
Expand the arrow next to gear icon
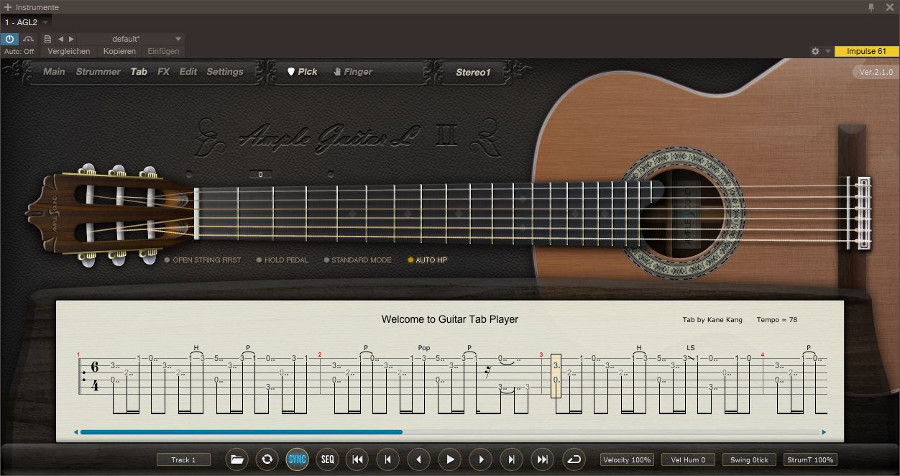coord(828,51)
